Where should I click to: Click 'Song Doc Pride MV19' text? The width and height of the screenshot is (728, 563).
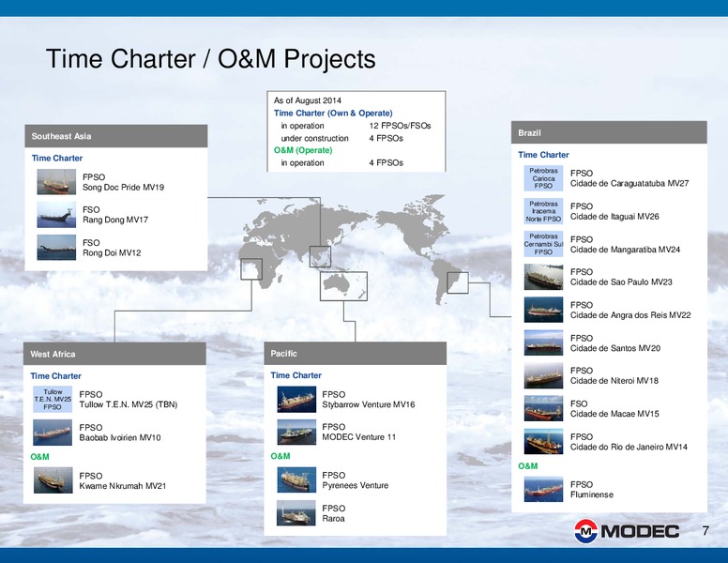point(123,188)
